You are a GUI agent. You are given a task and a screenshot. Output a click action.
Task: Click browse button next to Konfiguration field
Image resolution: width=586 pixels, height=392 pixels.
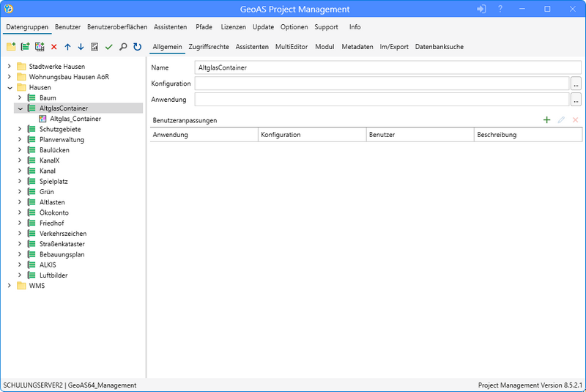coord(576,84)
